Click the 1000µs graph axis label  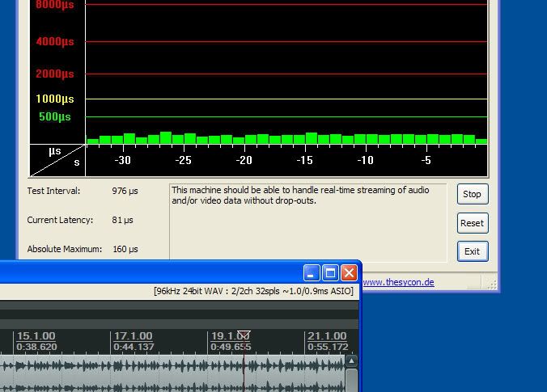(55, 99)
